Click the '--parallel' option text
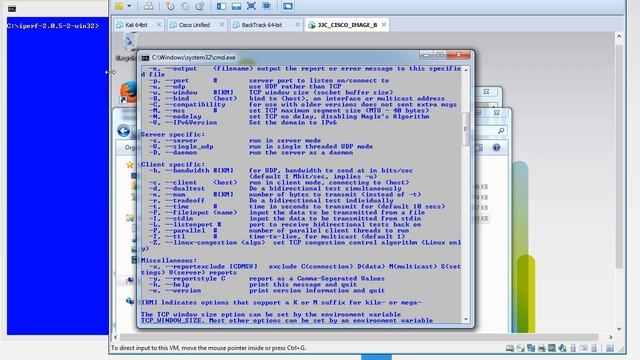 click(x=185, y=230)
